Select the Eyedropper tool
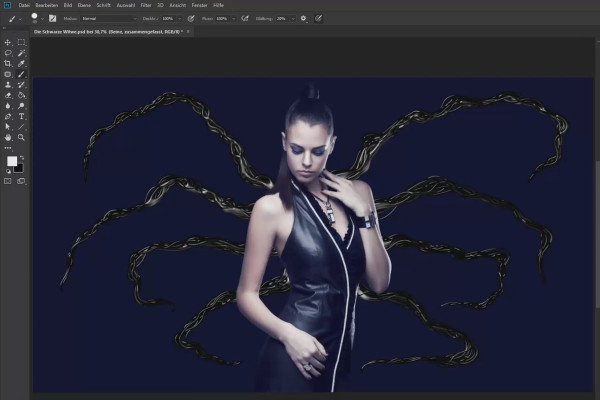This screenshot has height=400, width=600. (x=21, y=64)
